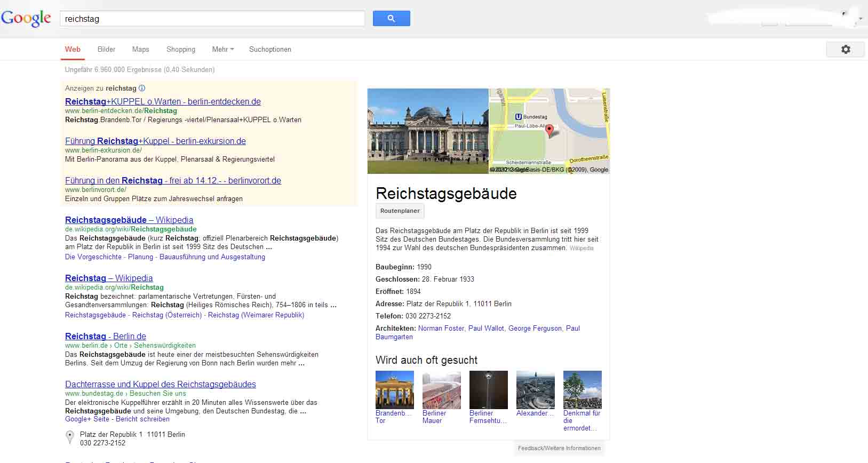Open Berliner Fernsehturm thumbnail
Image resolution: width=868 pixels, height=463 pixels.
tap(489, 390)
